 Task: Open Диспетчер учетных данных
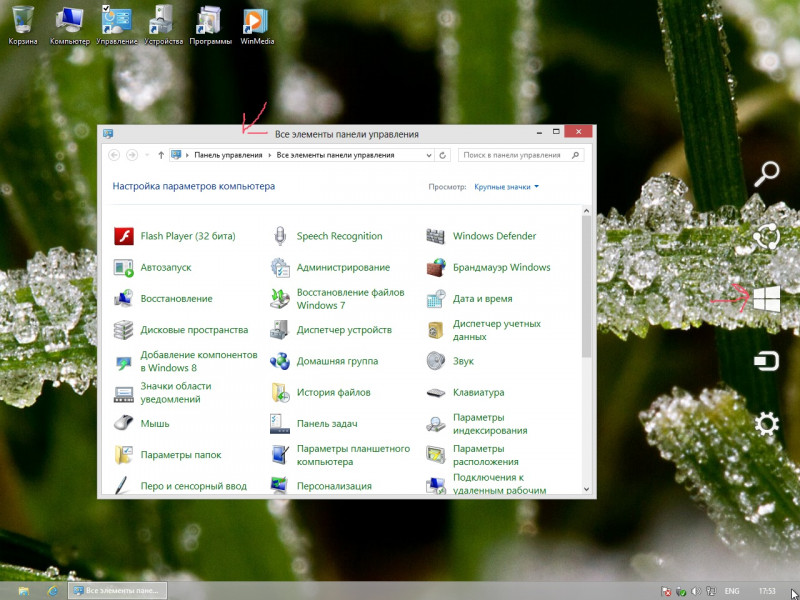tap(484, 330)
